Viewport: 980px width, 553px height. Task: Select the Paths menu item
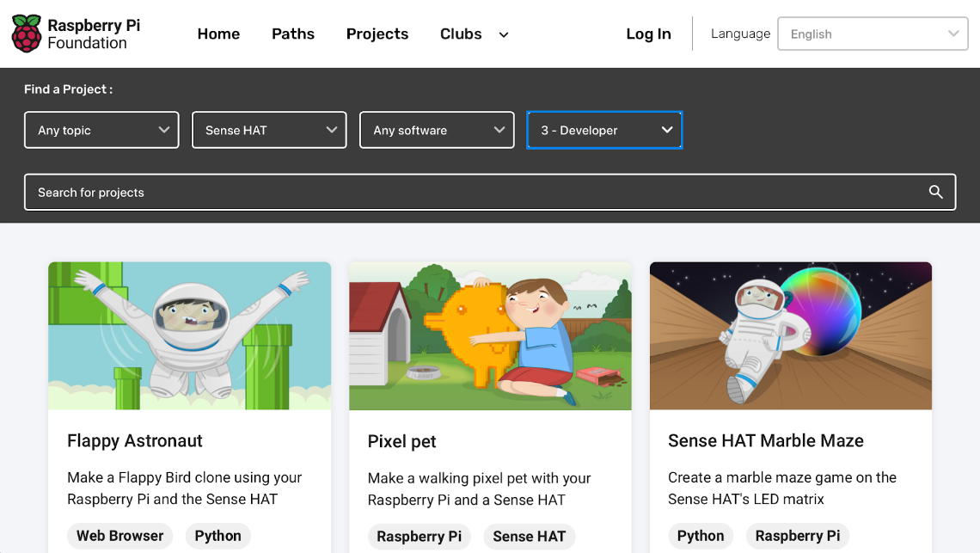(292, 34)
